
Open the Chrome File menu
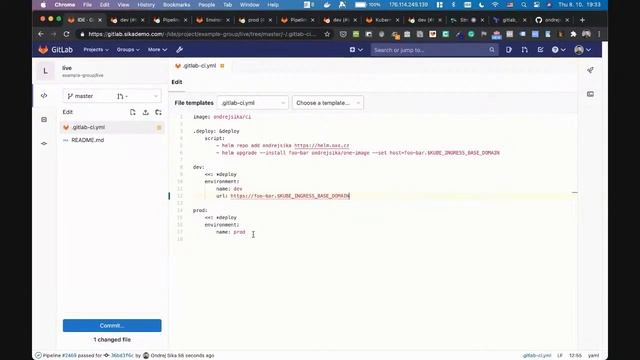coord(87,5)
